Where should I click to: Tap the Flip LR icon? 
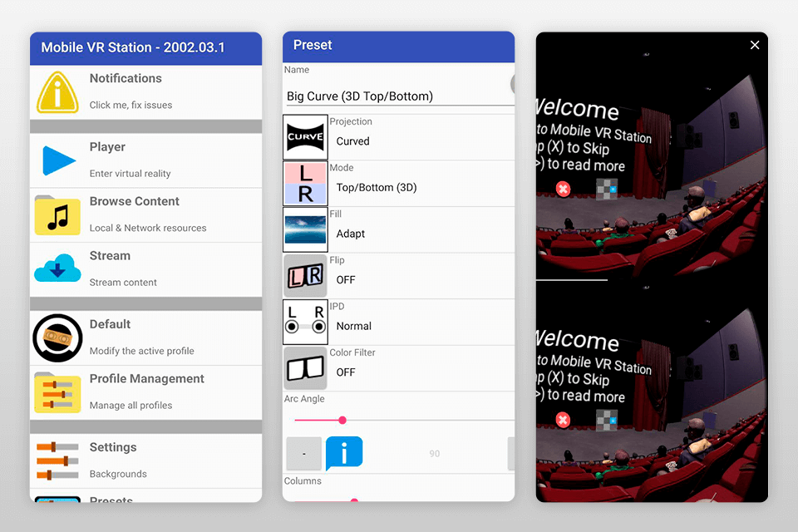click(x=305, y=276)
